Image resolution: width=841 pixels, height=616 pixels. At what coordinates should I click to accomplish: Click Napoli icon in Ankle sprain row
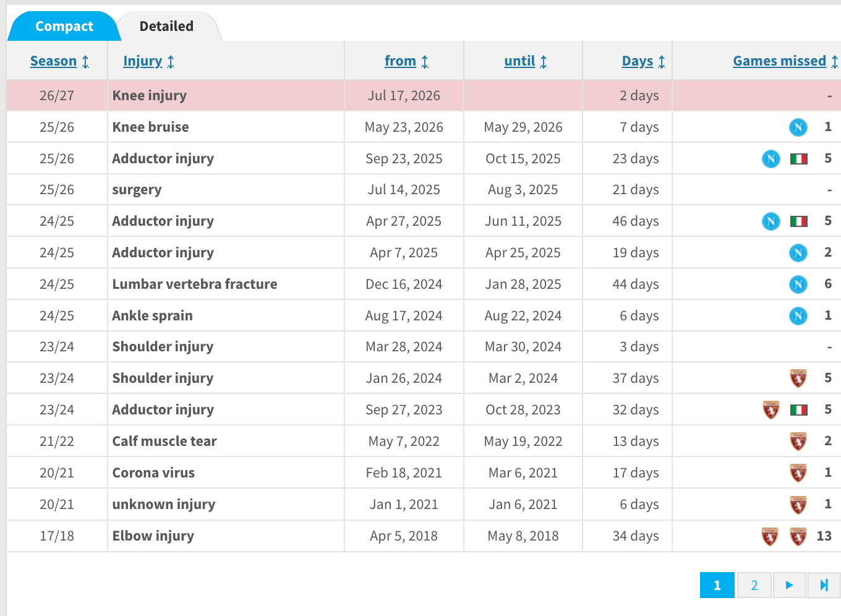tap(798, 316)
